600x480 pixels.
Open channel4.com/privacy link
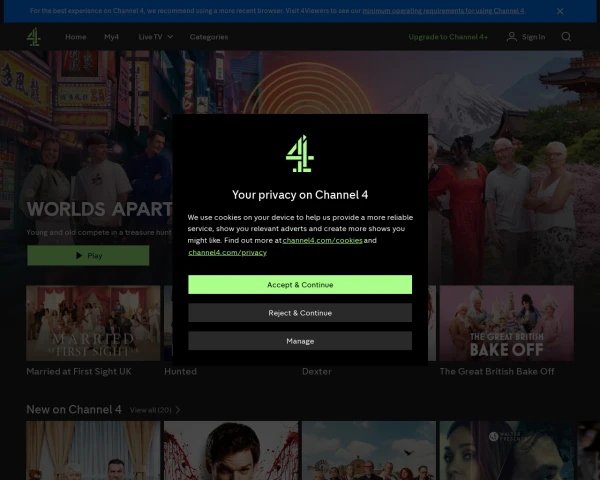tap(227, 252)
